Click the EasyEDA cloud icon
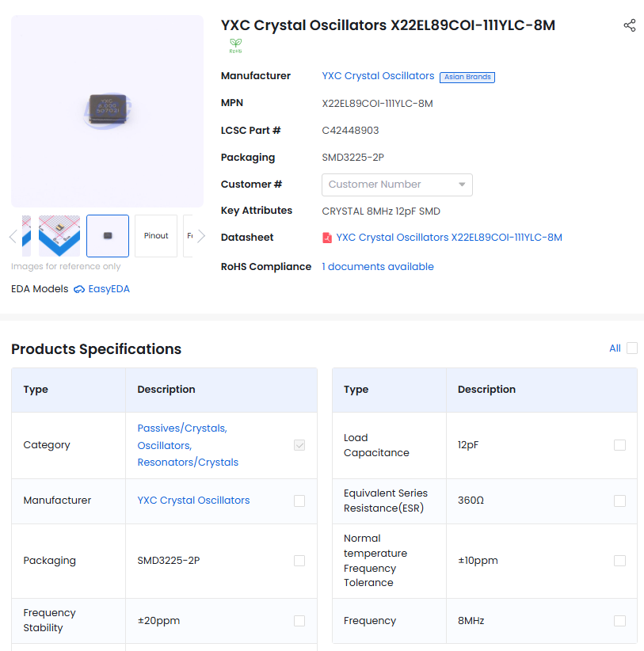 point(79,289)
